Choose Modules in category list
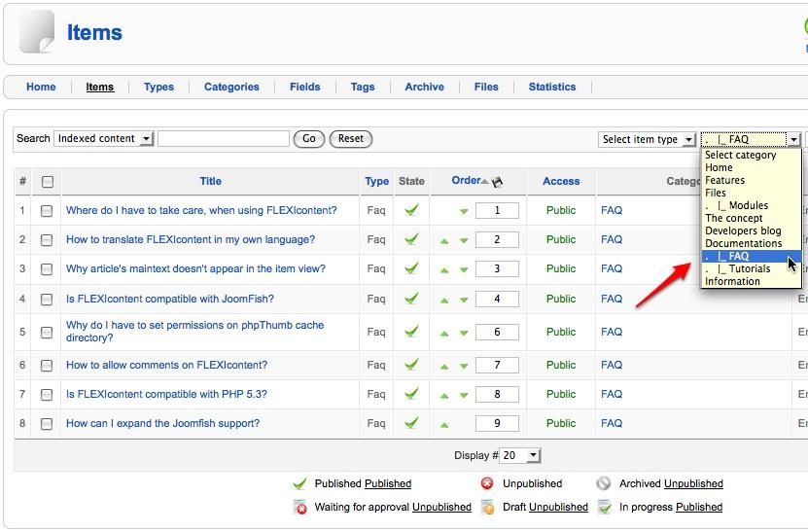Screen dimensions: 808x532 pos(752,205)
